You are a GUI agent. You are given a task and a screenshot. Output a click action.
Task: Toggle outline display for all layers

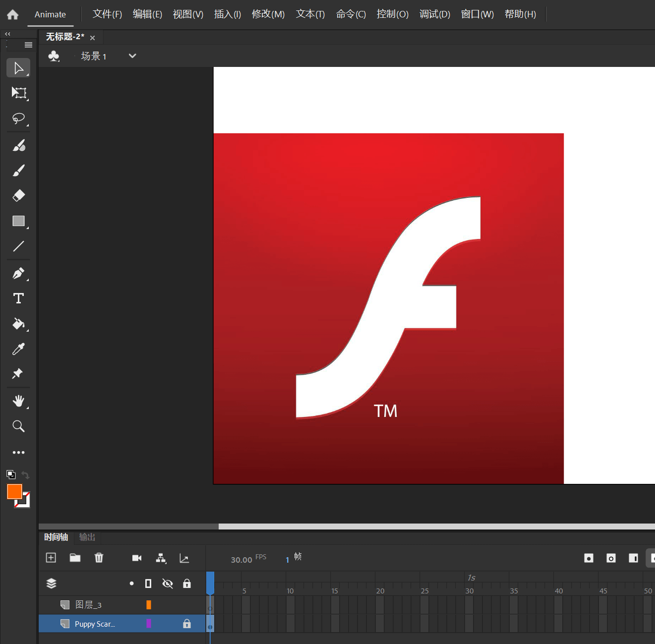pyautogui.click(x=148, y=584)
